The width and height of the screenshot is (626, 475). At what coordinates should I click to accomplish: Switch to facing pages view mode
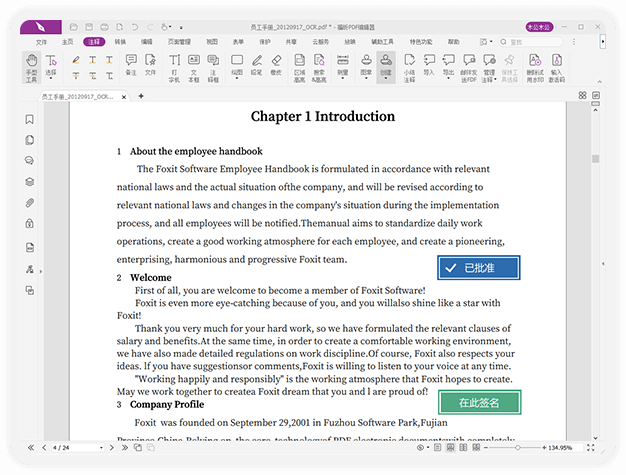463,447
